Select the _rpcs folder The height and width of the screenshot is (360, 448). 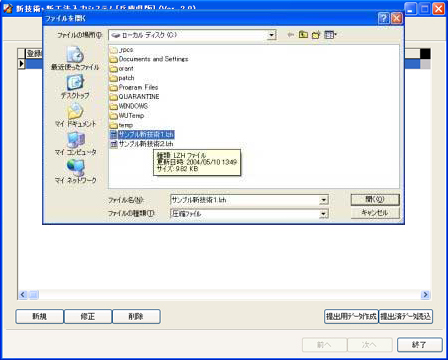pos(122,50)
